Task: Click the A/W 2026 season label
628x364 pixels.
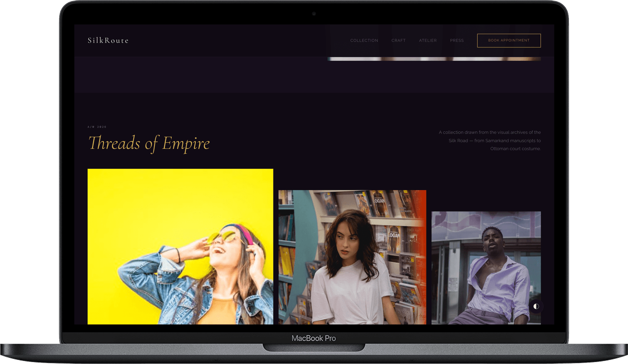Action: pyautogui.click(x=97, y=127)
